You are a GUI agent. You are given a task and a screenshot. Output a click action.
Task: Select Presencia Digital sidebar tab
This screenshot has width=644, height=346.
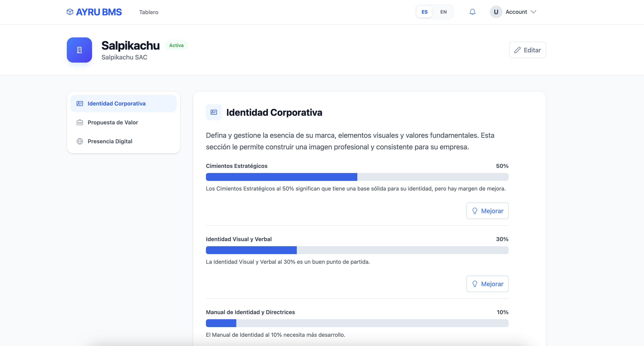[110, 141]
